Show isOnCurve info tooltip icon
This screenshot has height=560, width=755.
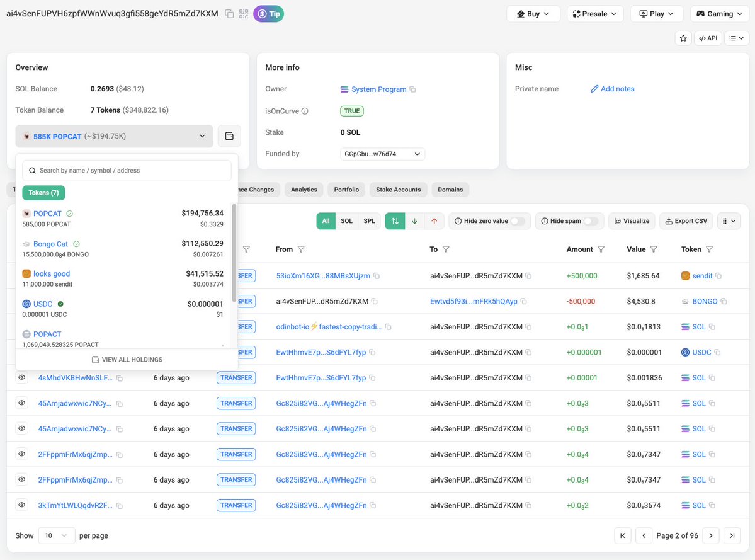point(305,111)
